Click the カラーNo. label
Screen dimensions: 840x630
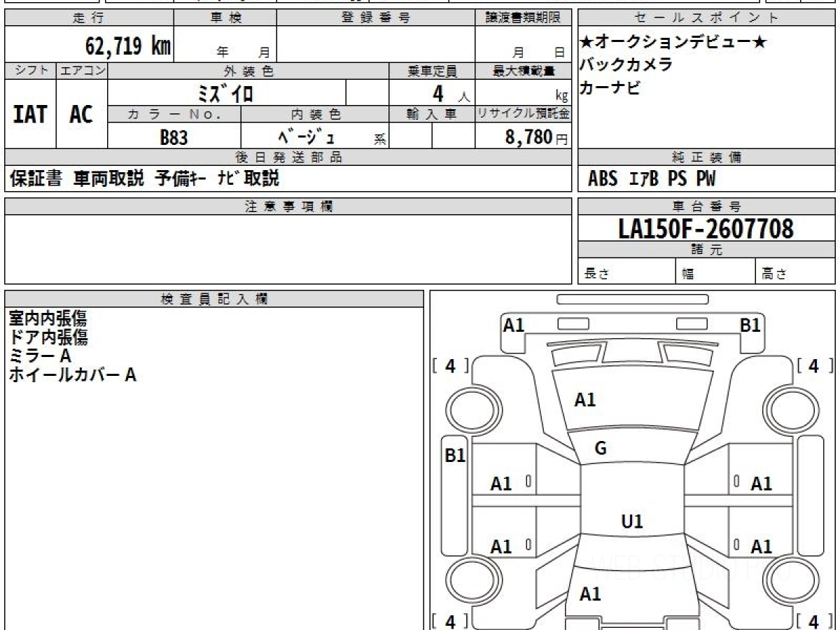174,114
